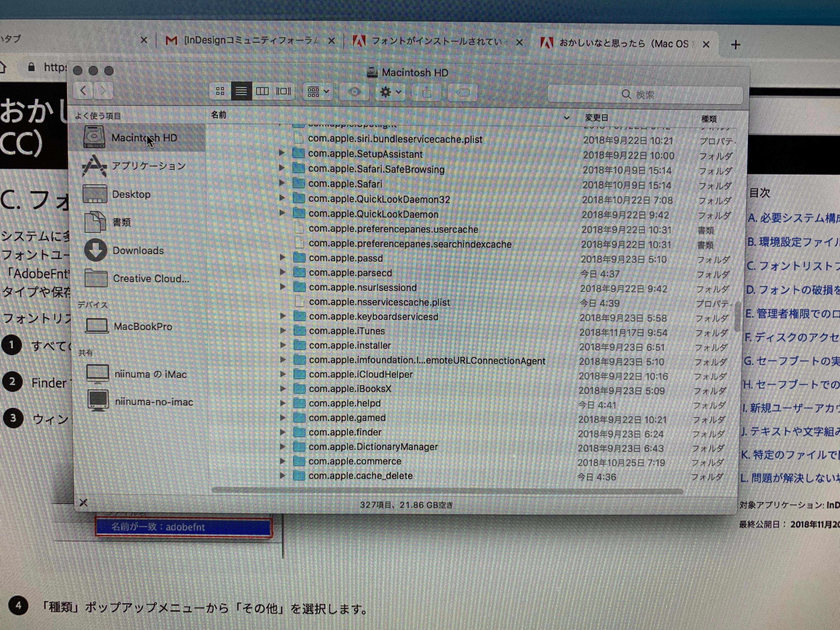The height and width of the screenshot is (630, 840).
Task: Click the Quick Look eye icon
Action: point(355,92)
